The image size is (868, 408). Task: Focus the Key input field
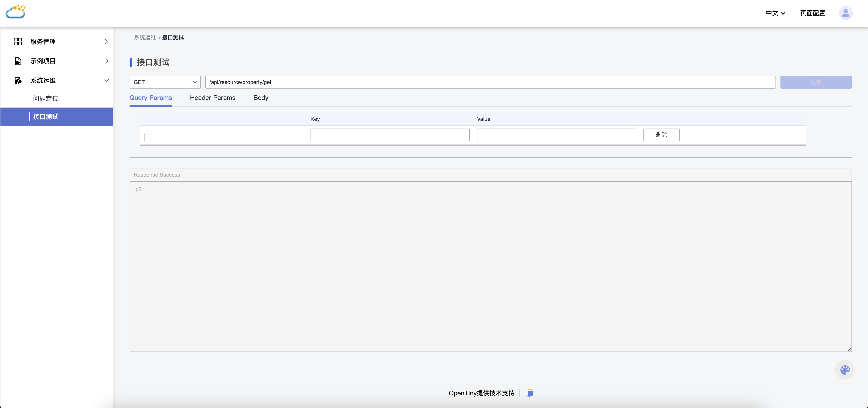(x=389, y=135)
